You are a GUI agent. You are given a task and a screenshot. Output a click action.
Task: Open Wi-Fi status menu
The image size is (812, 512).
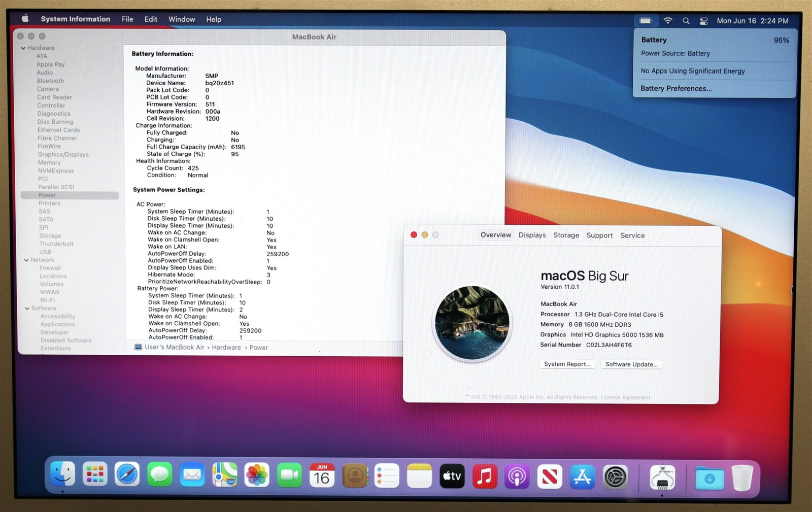pos(668,21)
